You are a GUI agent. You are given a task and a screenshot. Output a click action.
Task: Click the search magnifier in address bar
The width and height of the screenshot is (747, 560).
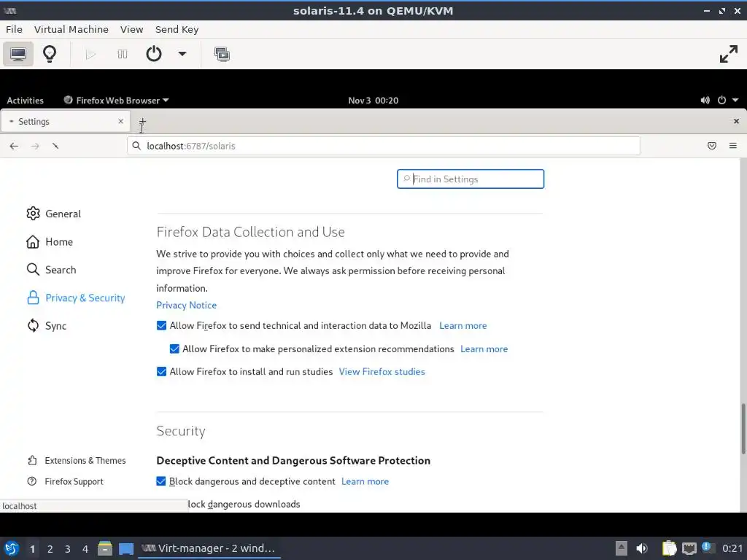[x=136, y=146]
